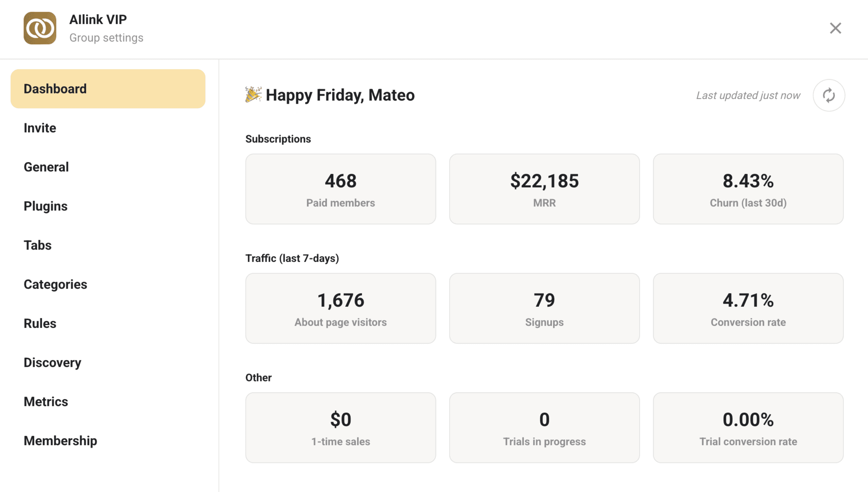The width and height of the screenshot is (868, 492).
Task: Go to Membership settings
Action: point(60,441)
